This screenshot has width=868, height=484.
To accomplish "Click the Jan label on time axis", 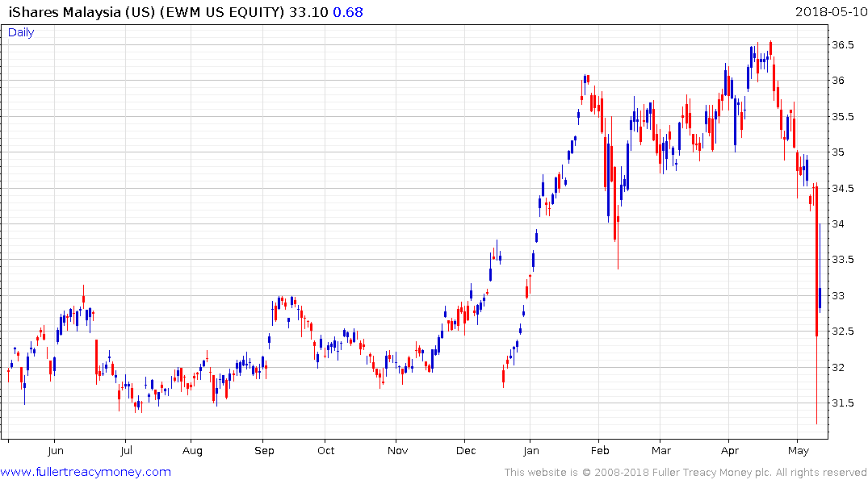I will tap(530, 451).
